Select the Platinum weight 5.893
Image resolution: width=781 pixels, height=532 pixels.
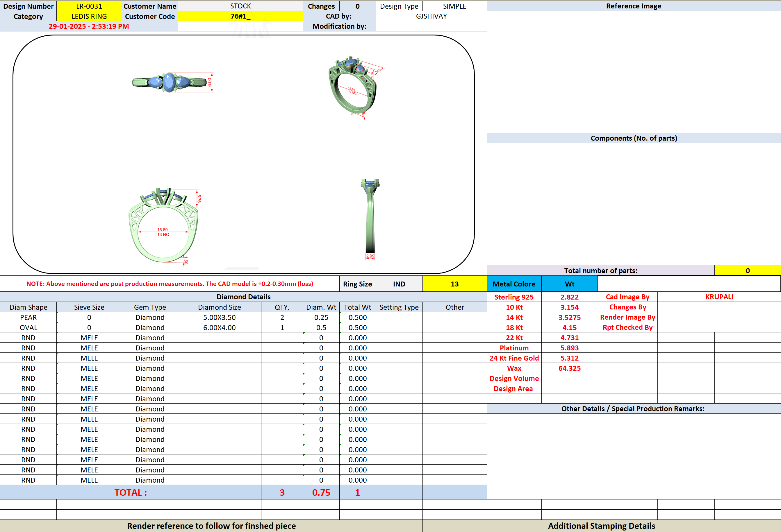tap(569, 348)
